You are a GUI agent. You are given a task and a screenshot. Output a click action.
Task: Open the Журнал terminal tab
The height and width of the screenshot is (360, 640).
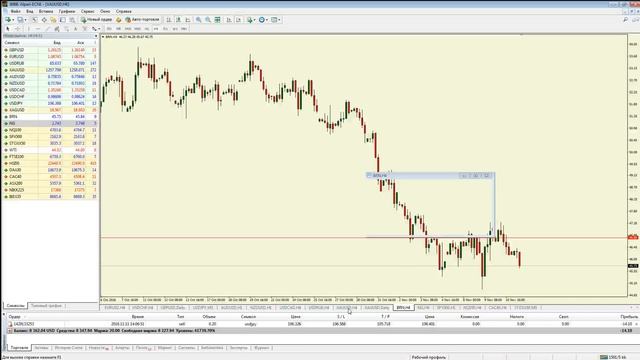(x=262, y=348)
